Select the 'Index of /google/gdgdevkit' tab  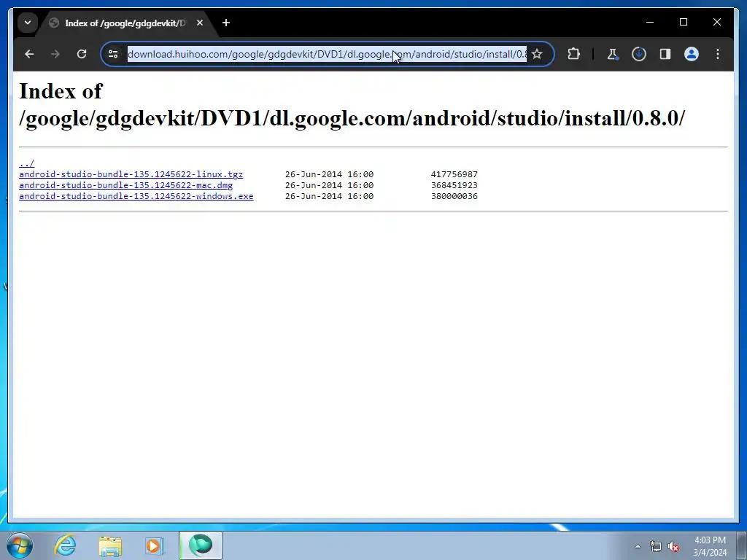[x=126, y=23]
